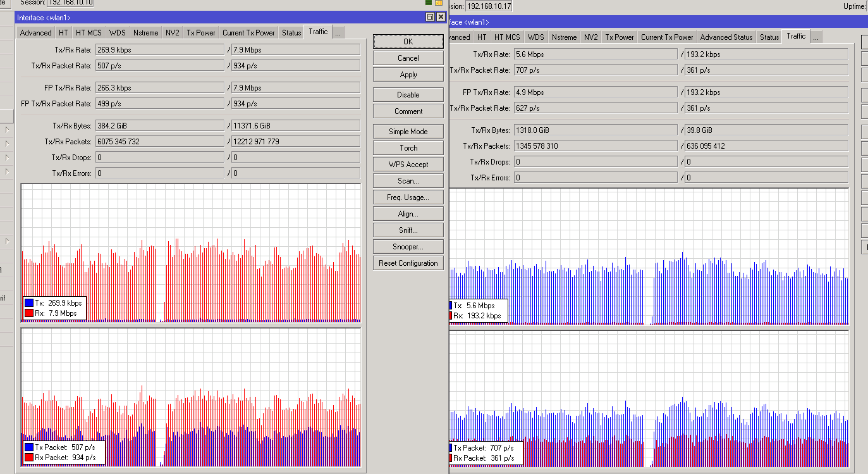
Task: Click blue Tx swatch beside 269.9 kbps legend
Action: click(29, 303)
